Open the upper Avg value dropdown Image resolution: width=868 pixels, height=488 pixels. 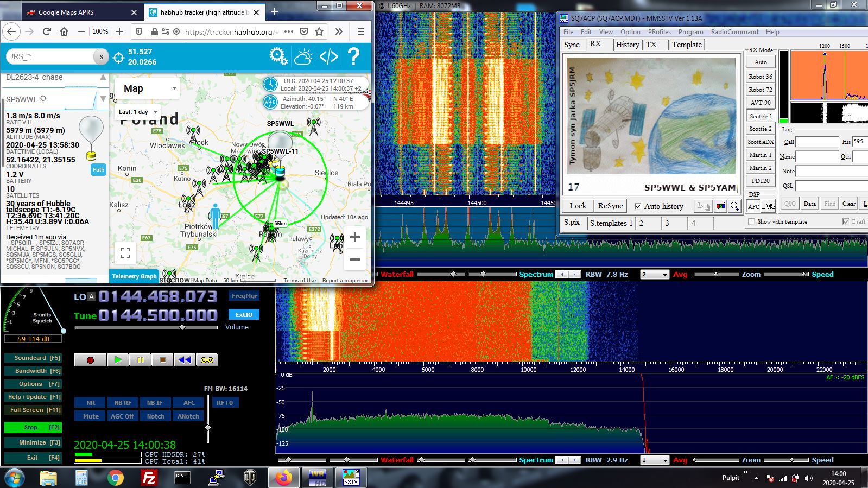click(x=655, y=275)
